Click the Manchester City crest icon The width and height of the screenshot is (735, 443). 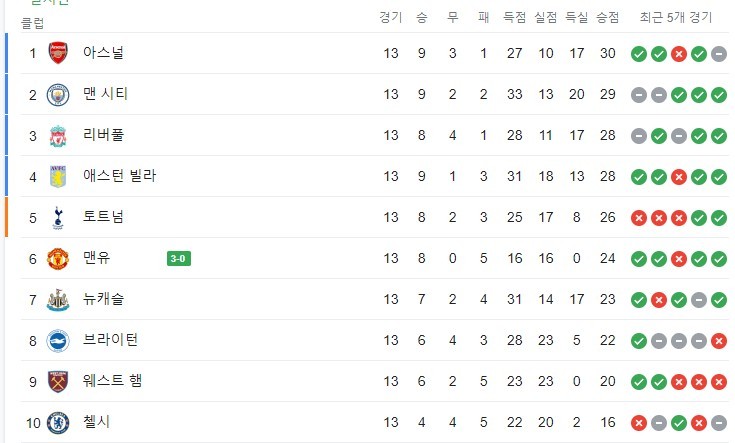tap(60, 94)
